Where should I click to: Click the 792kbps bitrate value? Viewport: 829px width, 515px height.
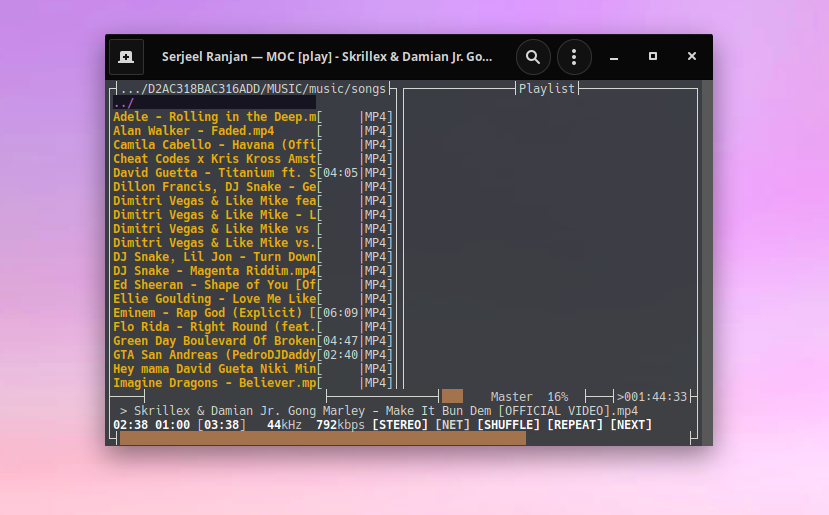tap(340, 425)
